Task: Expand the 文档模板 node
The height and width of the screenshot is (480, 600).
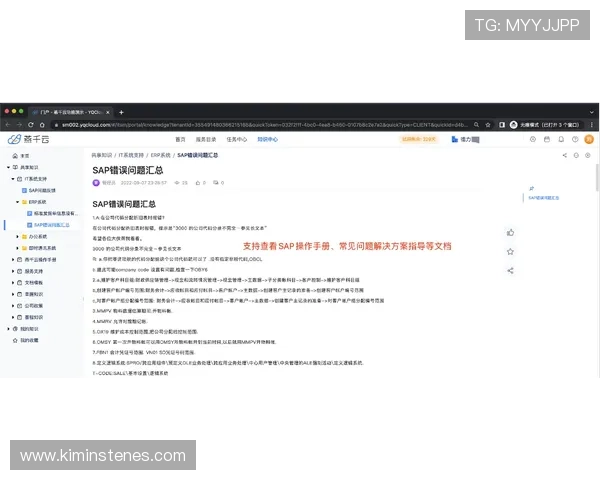Action: coord(13,282)
